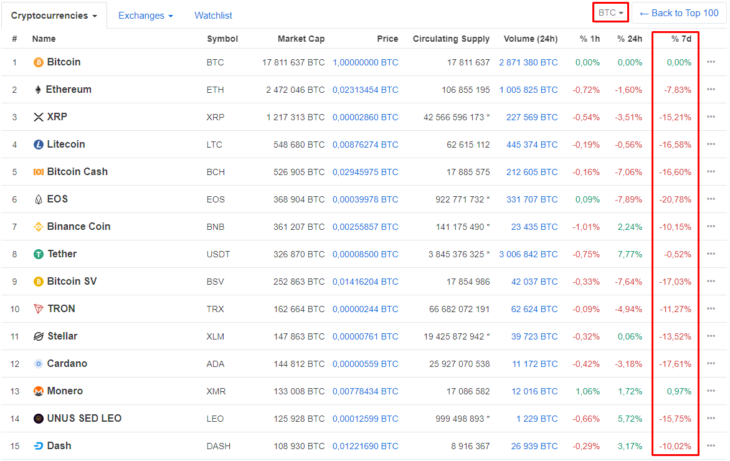Image resolution: width=730 pixels, height=461 pixels.
Task: Click Tether volume 3 006 842 BTC
Action: 528,254
